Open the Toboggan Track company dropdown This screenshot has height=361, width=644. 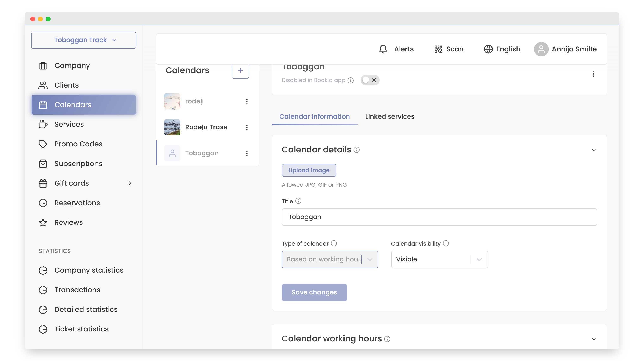(83, 40)
